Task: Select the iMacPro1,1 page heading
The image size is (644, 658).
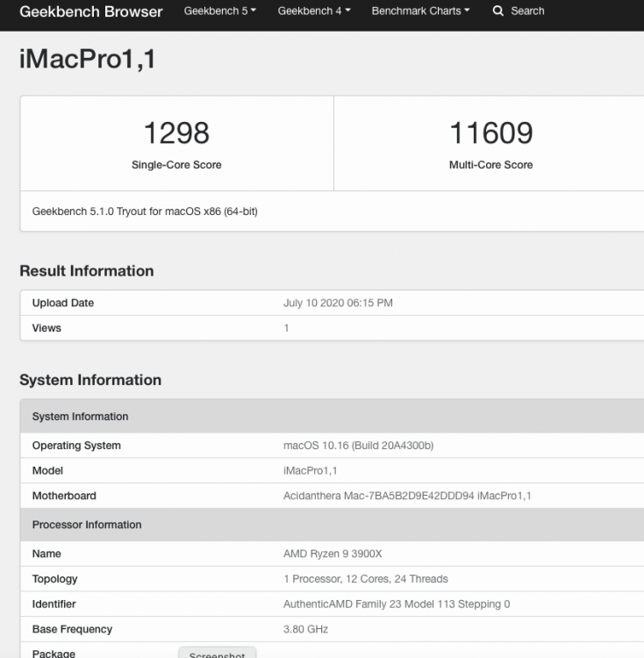Action: 88,58
